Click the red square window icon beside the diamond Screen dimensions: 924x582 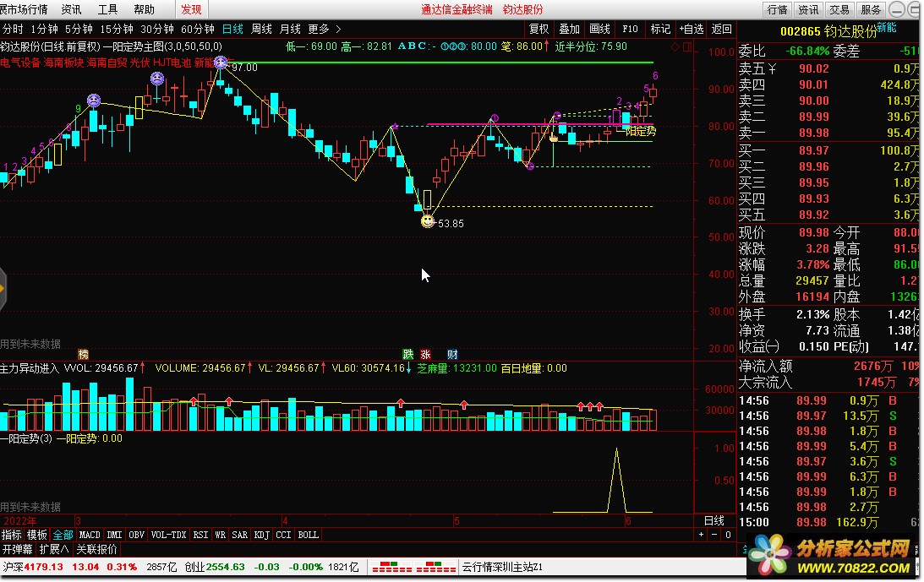click(686, 47)
